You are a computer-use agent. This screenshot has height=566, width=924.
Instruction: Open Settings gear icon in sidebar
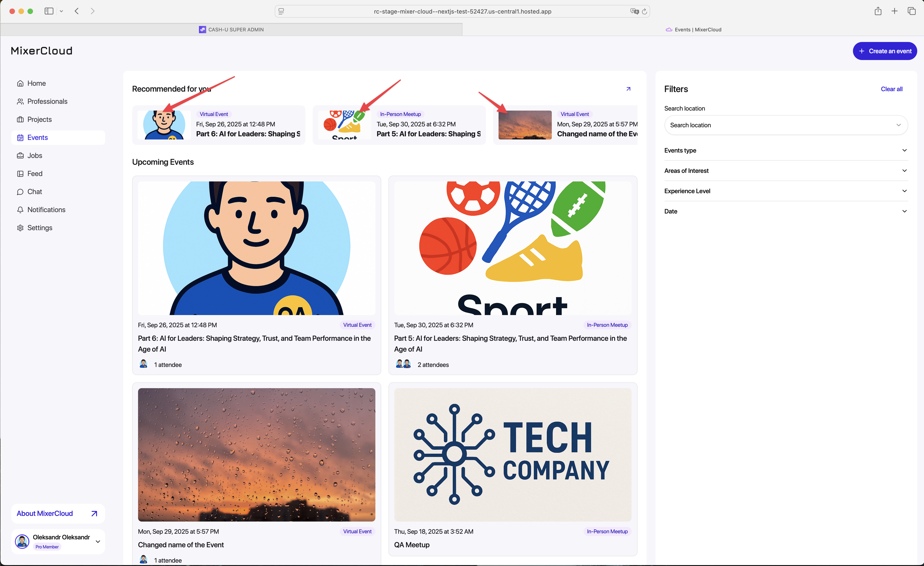pos(20,228)
